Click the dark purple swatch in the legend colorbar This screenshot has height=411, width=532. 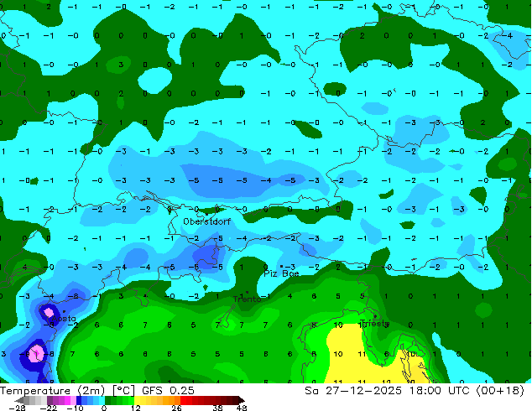point(50,400)
